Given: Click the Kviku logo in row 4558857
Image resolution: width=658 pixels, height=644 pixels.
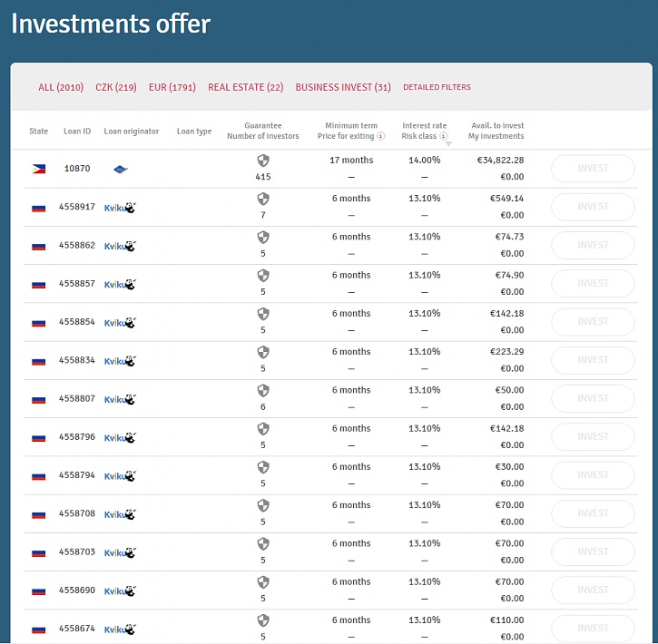Looking at the screenshot, I should [x=120, y=284].
